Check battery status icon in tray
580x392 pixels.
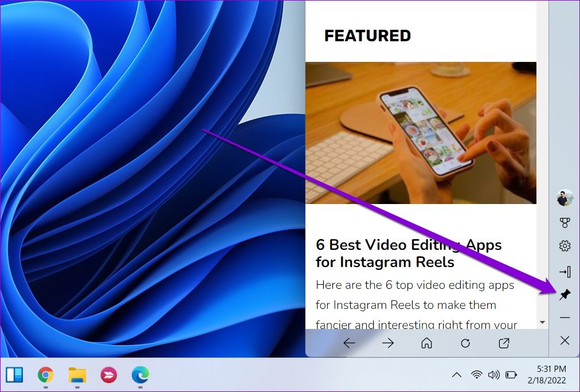(511, 375)
